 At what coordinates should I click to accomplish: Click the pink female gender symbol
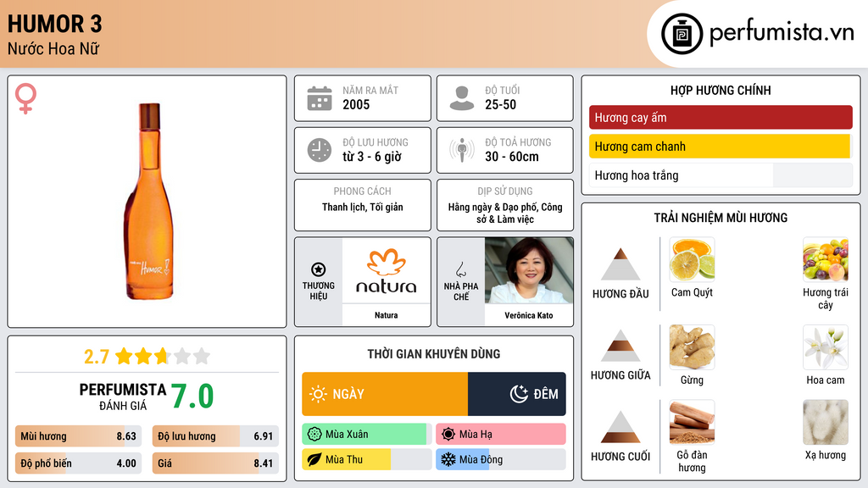(25, 98)
